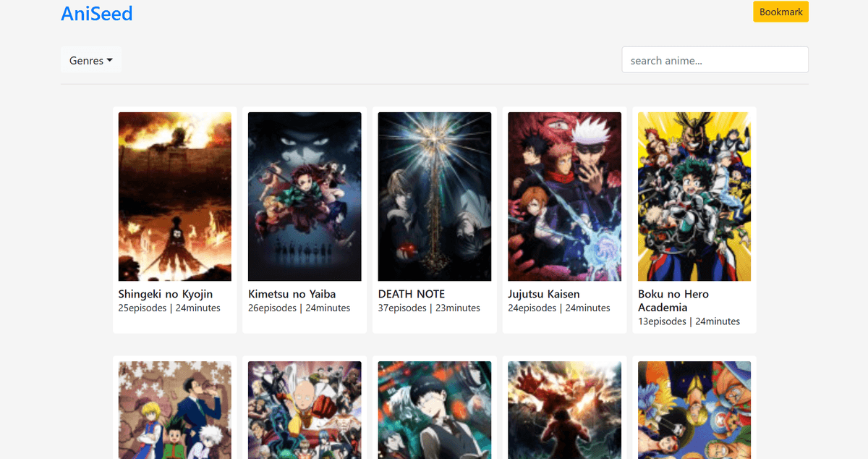
Task: Click the yellow Bookmark button
Action: pos(780,12)
